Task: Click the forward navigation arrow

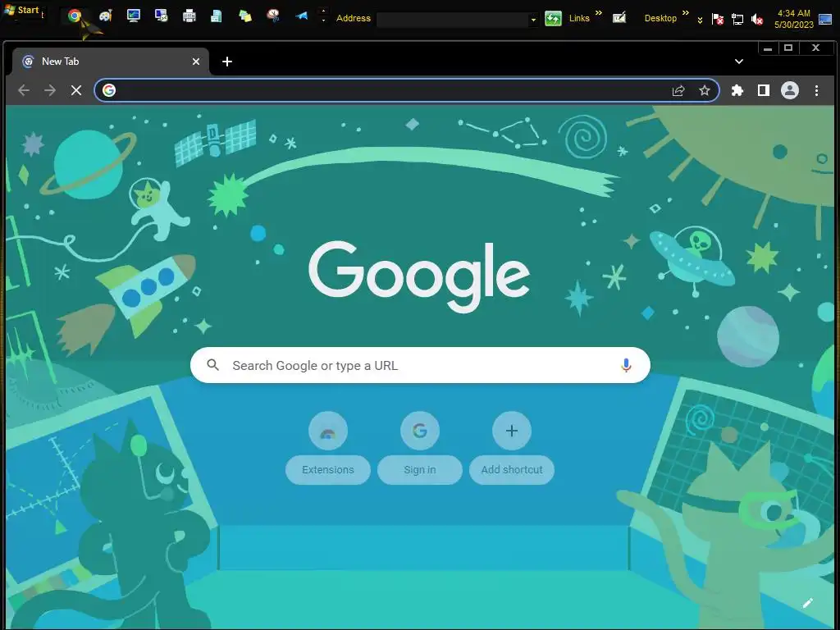Action: (50, 90)
